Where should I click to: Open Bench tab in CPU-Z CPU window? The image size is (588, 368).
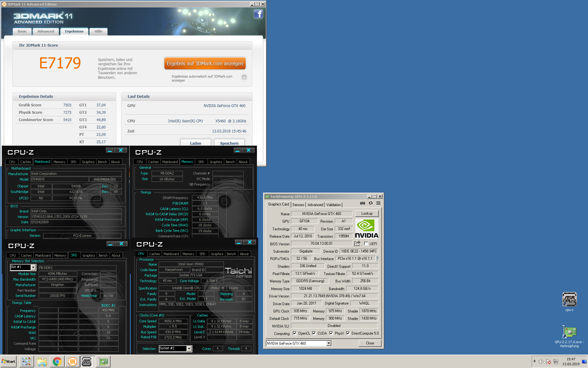[231, 254]
